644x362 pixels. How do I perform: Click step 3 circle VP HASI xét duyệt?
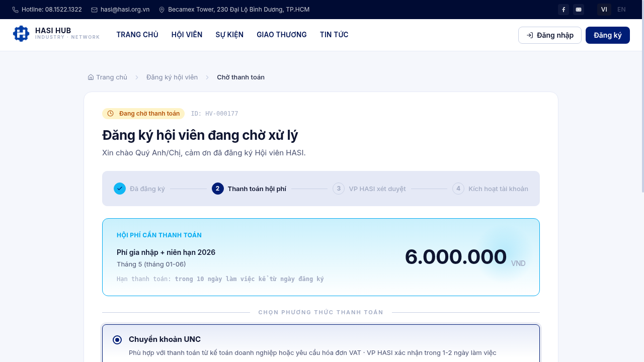click(339, 189)
